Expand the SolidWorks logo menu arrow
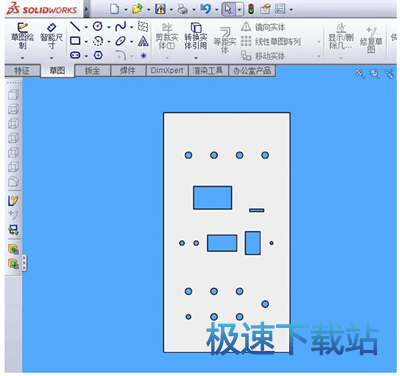This screenshot has height=376, width=400. tap(86, 10)
